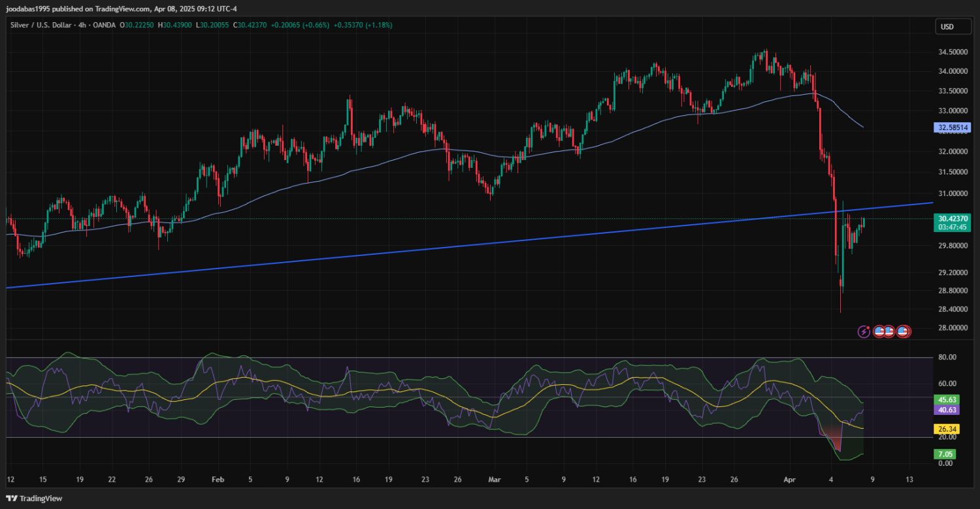Image resolution: width=980 pixels, height=509 pixels.
Task: Click the current price label 30.42370
Action: tap(952, 218)
